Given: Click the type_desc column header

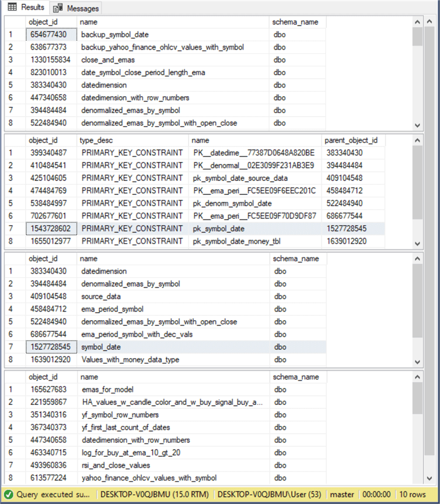Looking at the screenshot, I should (x=132, y=140).
